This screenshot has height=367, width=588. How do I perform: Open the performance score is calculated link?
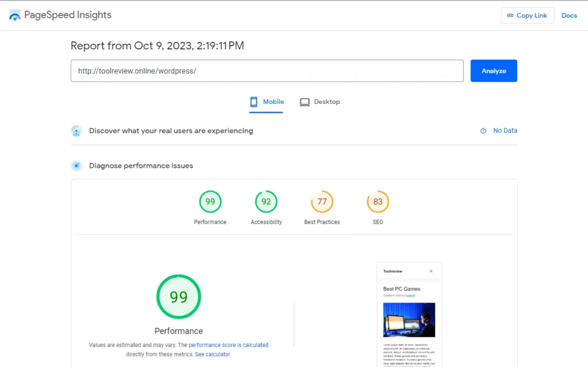pyautogui.click(x=229, y=345)
